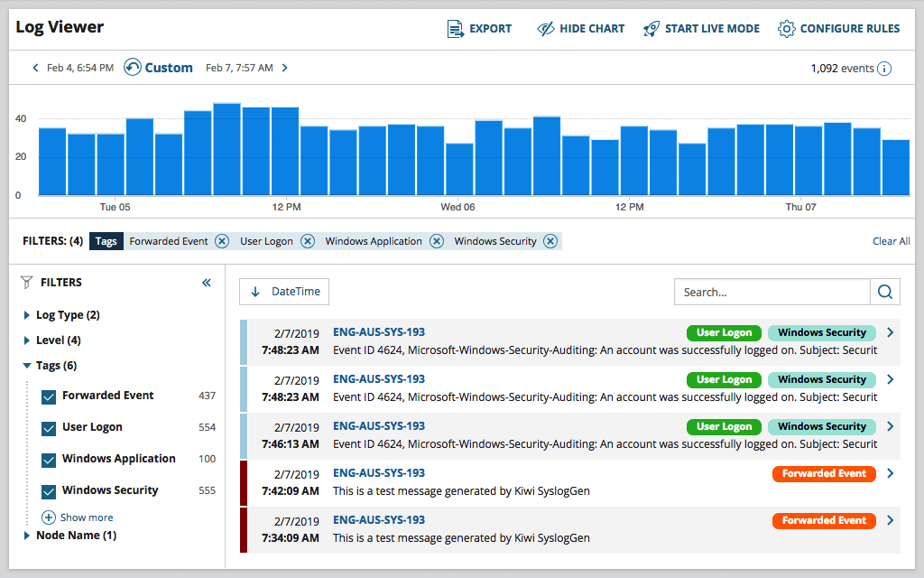Toggle the Windows Application checkbox
Image resolution: width=924 pixels, height=578 pixels.
(50, 460)
